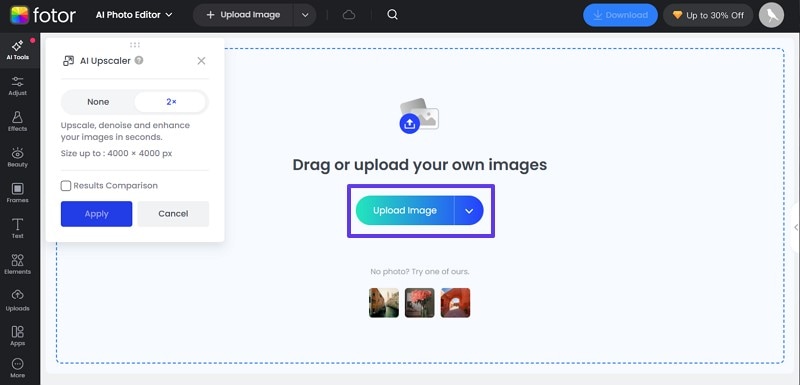The image size is (800, 385).
Task: Click the Cancel button
Action: click(x=173, y=214)
